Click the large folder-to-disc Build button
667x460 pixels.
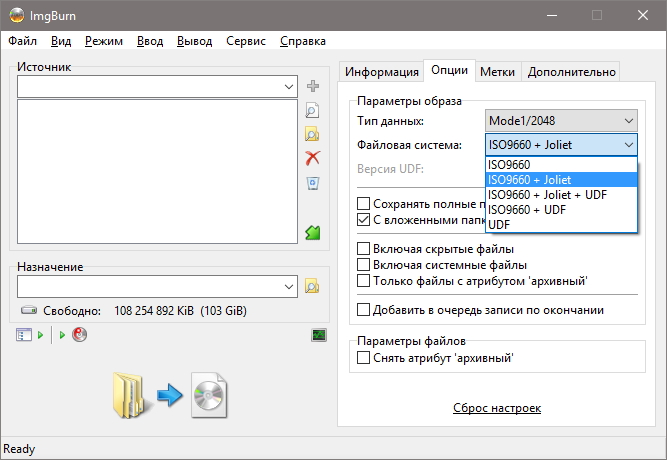[170, 395]
